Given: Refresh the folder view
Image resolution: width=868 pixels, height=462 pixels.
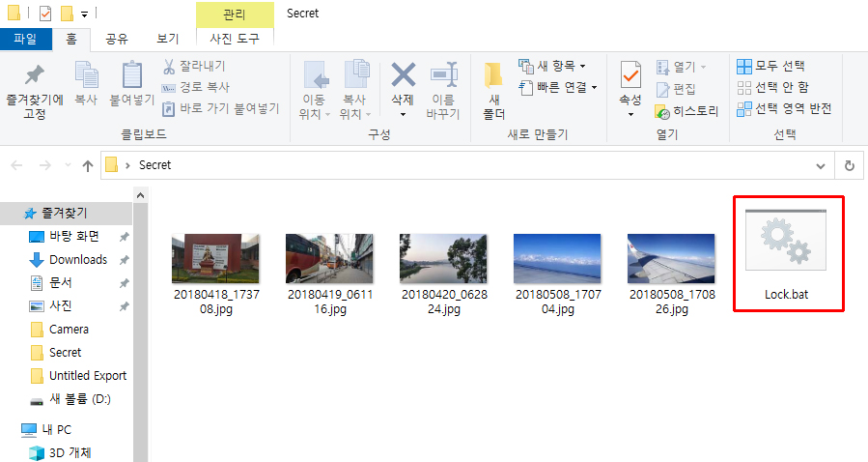Looking at the screenshot, I should pos(850,165).
